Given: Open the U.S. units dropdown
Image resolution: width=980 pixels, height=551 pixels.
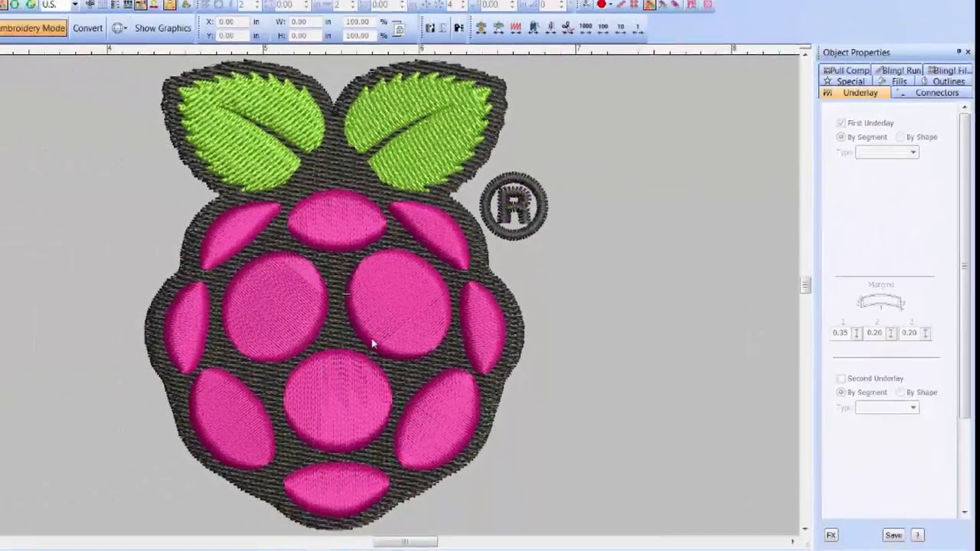Looking at the screenshot, I should point(74,5).
